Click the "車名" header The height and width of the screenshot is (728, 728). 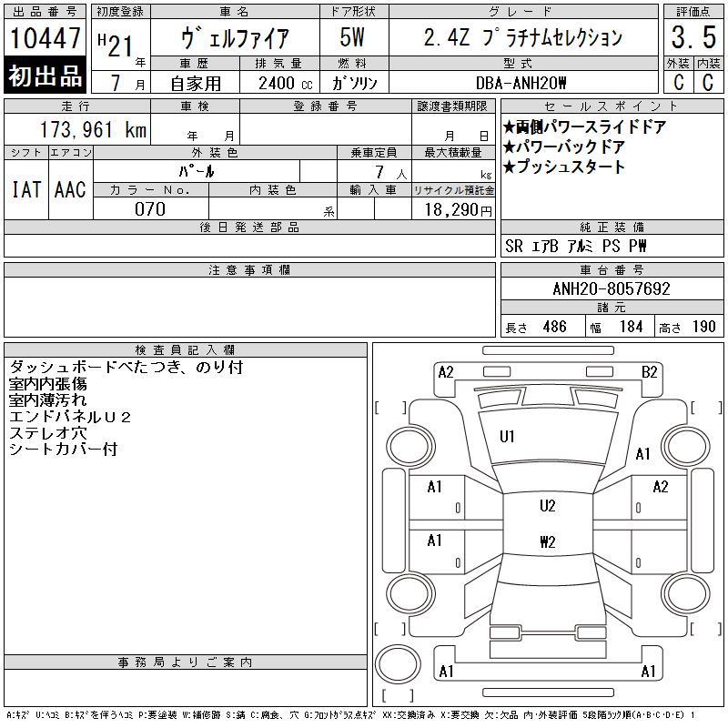tap(235, 12)
